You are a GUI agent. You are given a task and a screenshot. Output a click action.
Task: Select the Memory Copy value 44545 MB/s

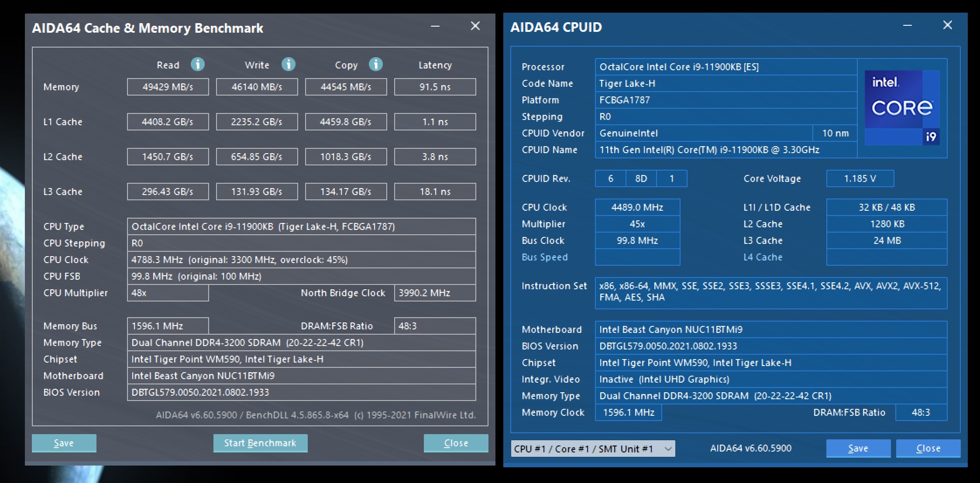[346, 87]
